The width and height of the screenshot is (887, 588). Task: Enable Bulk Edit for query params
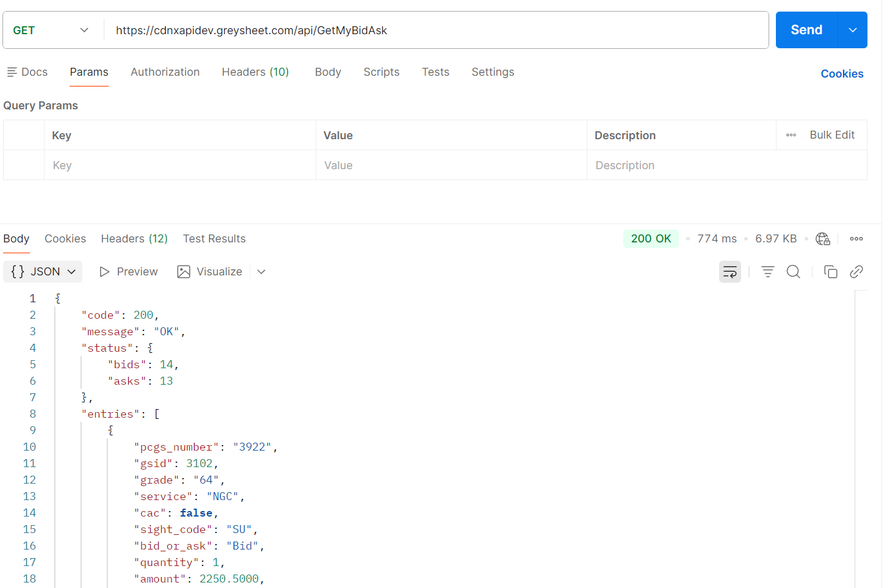click(832, 134)
